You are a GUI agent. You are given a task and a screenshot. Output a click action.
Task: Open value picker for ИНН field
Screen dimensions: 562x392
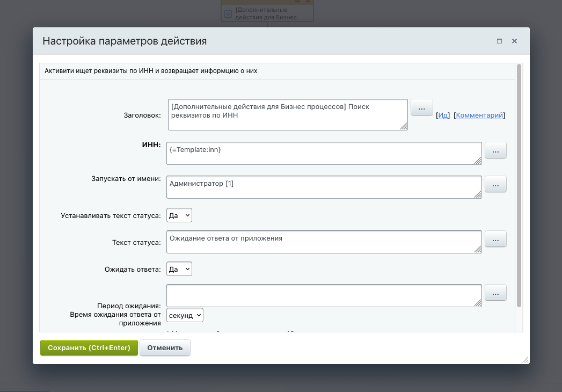click(x=495, y=151)
